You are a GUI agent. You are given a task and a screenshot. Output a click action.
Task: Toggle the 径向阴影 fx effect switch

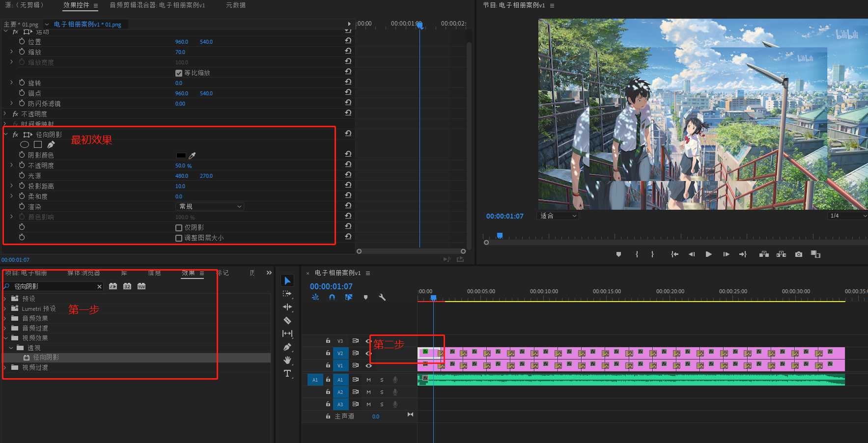[x=16, y=135]
